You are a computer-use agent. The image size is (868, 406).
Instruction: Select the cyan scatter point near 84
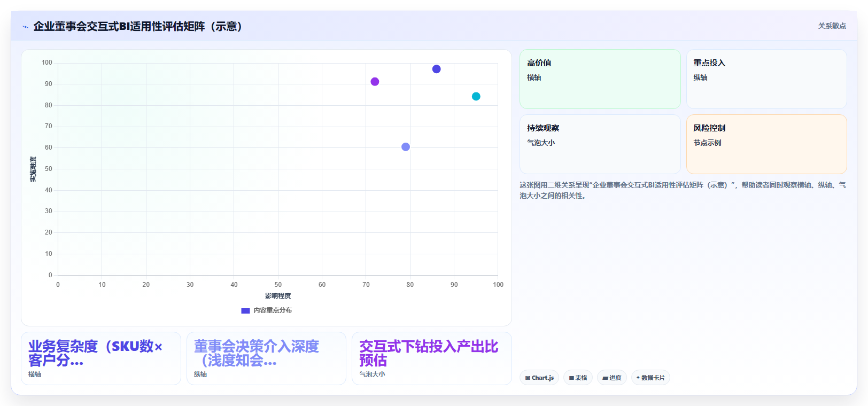pyautogui.click(x=476, y=96)
